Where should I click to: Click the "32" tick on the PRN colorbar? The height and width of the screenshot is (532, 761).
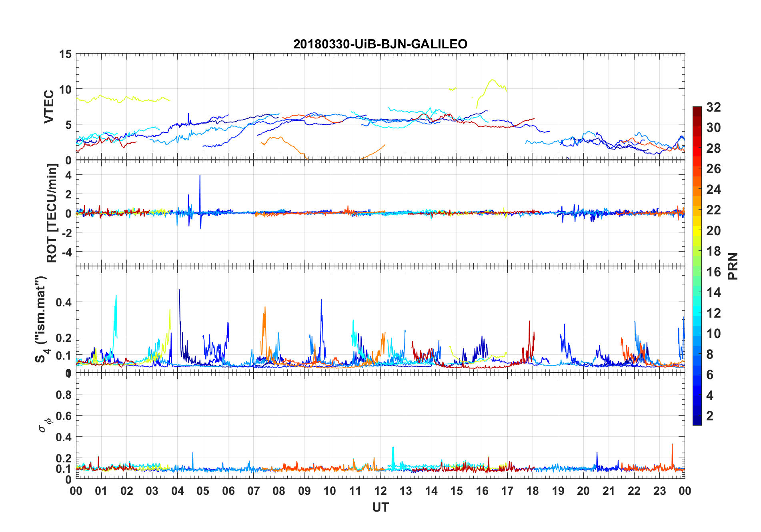[x=713, y=107]
